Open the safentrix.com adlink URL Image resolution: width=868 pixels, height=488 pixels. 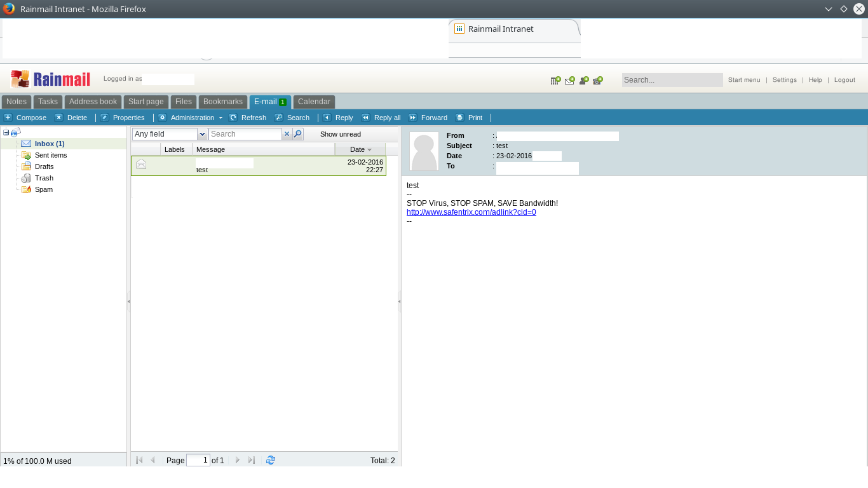[471, 212]
